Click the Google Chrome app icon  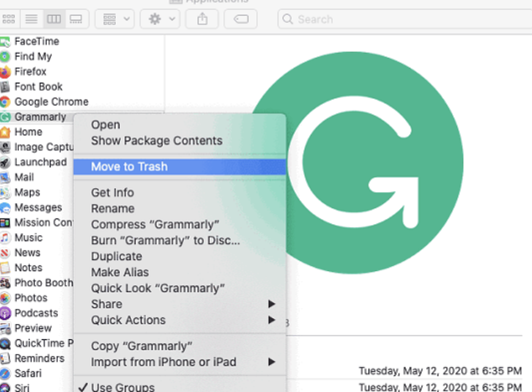point(5,102)
